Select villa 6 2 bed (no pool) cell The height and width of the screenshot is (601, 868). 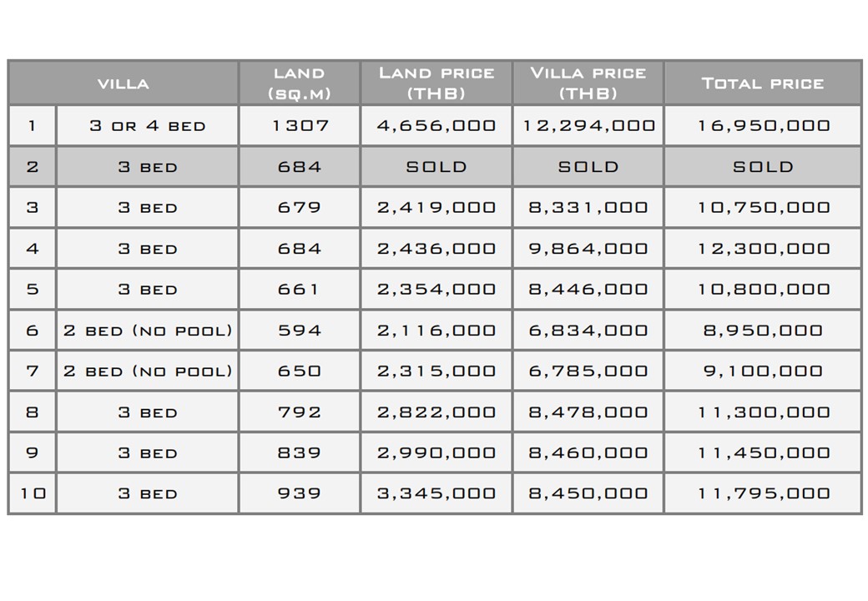click(x=147, y=331)
